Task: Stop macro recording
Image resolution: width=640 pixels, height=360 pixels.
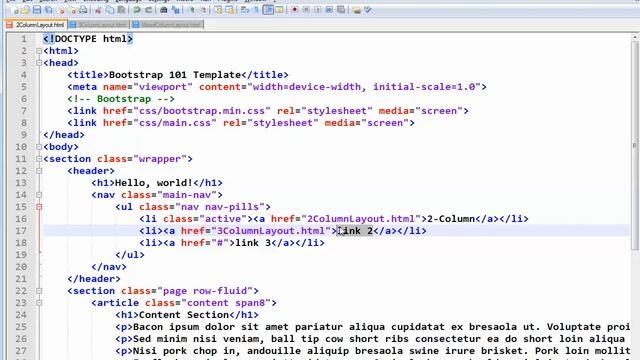Action: [x=306, y=10]
